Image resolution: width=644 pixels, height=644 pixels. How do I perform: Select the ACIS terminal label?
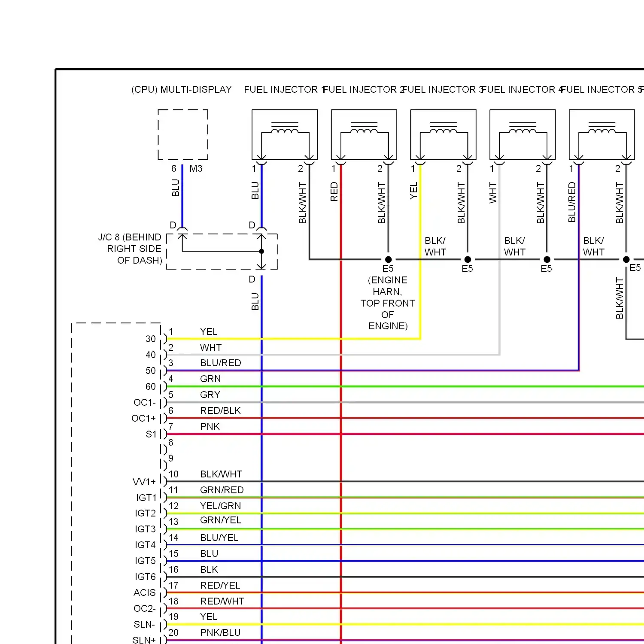coord(145,592)
